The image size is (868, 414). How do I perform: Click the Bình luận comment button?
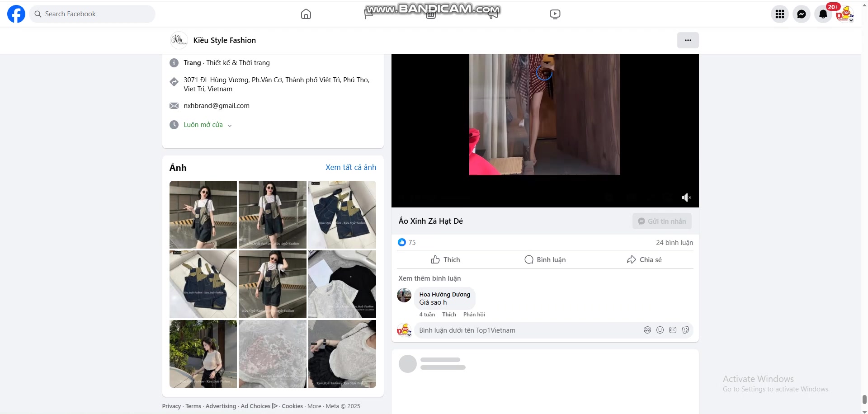pyautogui.click(x=545, y=259)
